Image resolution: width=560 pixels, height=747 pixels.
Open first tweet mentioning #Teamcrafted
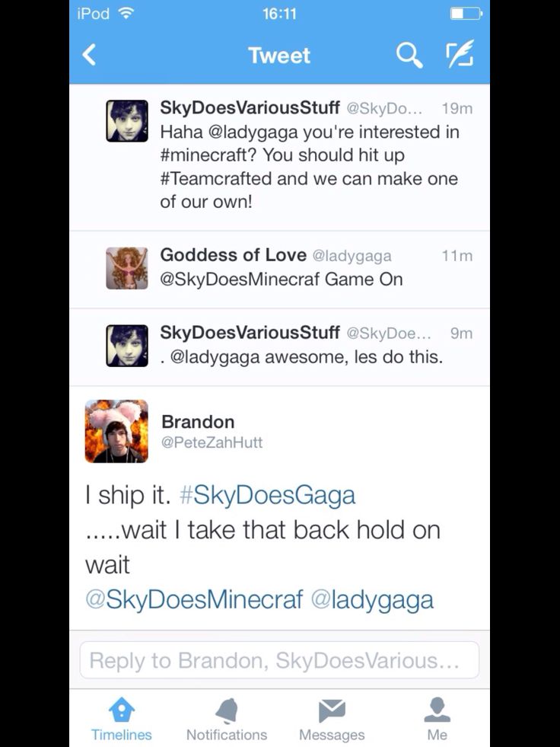(x=279, y=158)
